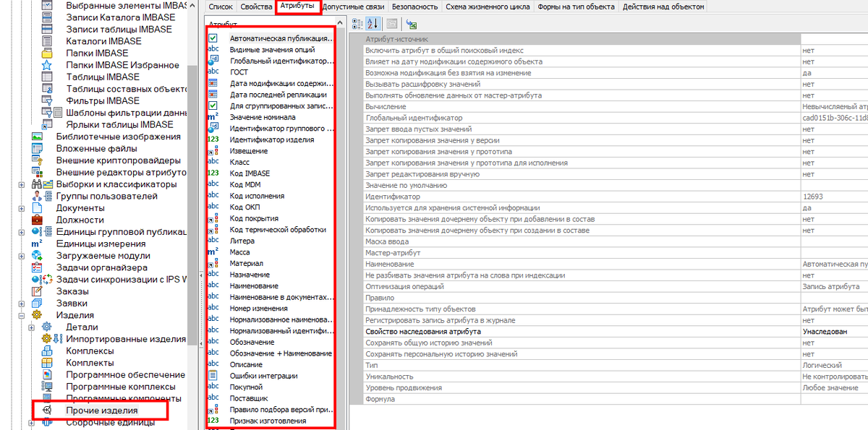Select Таблицы IMBASE tree item

[x=103, y=77]
